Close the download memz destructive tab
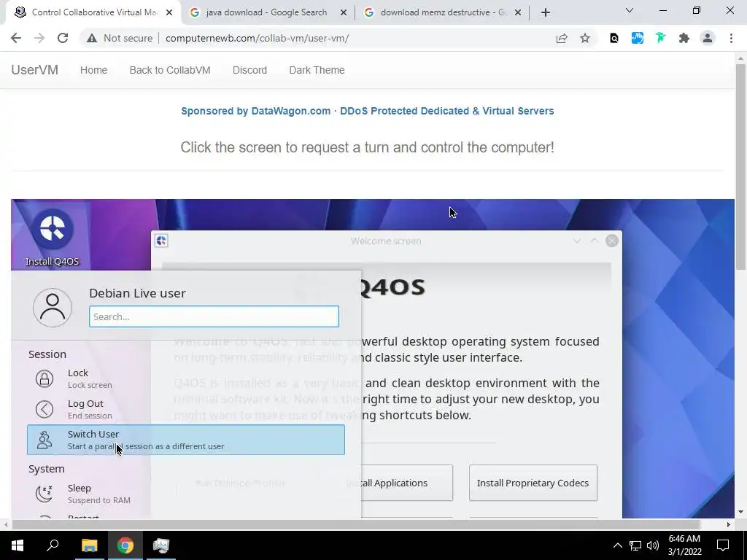 pyautogui.click(x=519, y=12)
